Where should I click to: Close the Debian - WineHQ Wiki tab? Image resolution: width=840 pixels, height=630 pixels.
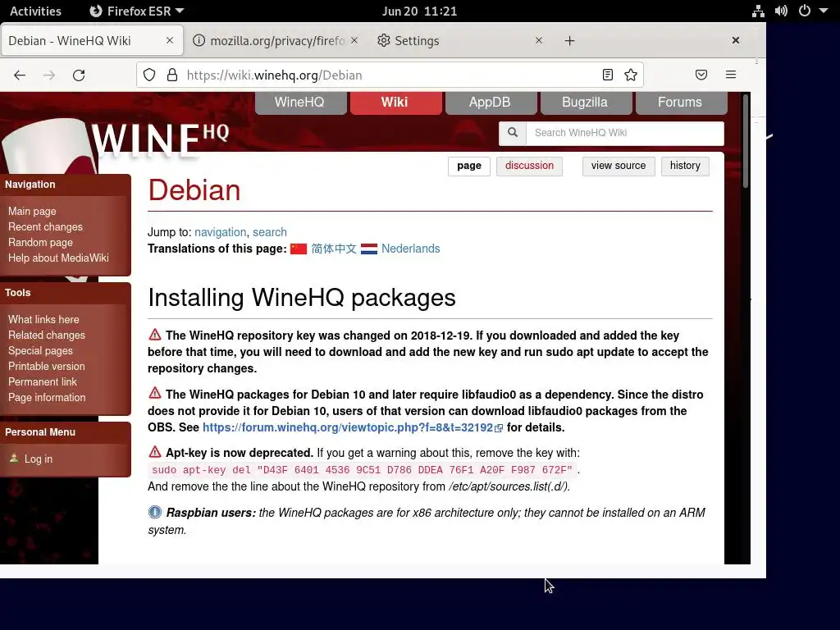pyautogui.click(x=169, y=40)
